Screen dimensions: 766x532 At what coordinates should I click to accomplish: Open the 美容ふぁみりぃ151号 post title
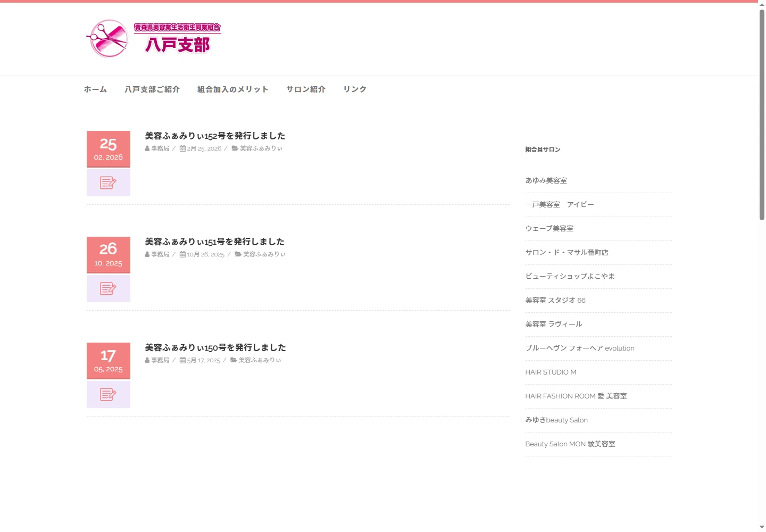pyautogui.click(x=214, y=242)
